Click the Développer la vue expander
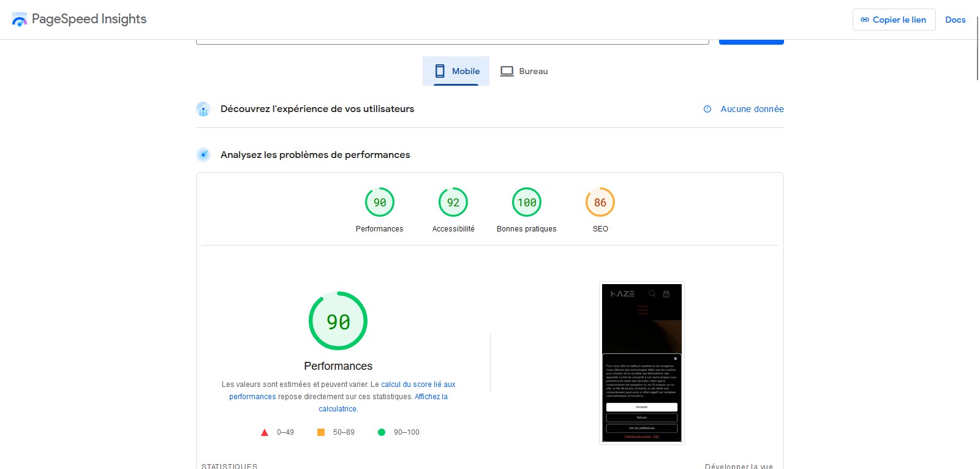The width and height of the screenshot is (980, 469). click(739, 466)
